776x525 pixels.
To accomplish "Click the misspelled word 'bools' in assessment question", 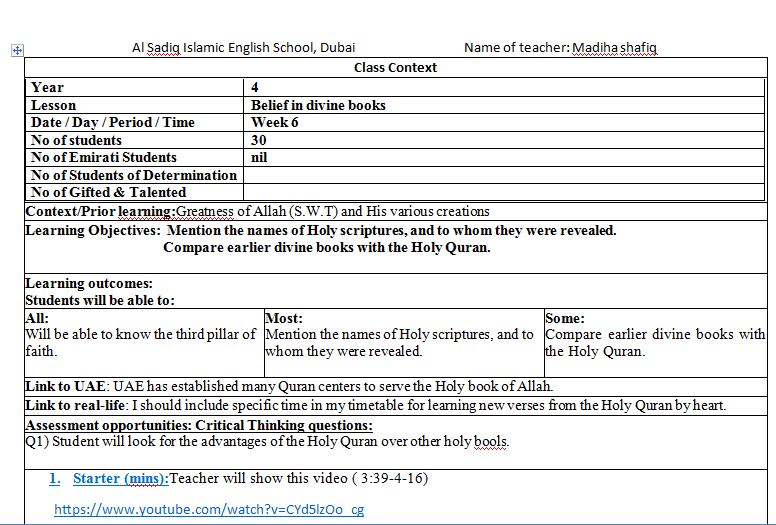I will click(x=489, y=441).
